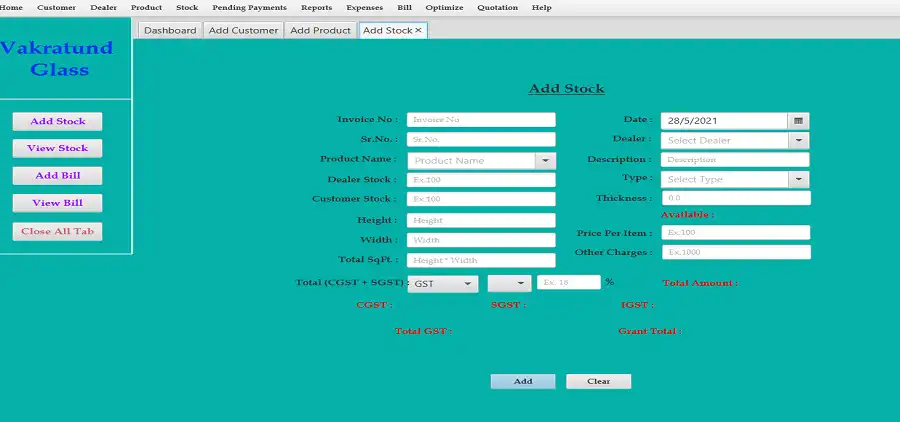Viewport: 900px width, 422px height.
Task: Expand the Product Name dropdown
Action: tap(545, 160)
